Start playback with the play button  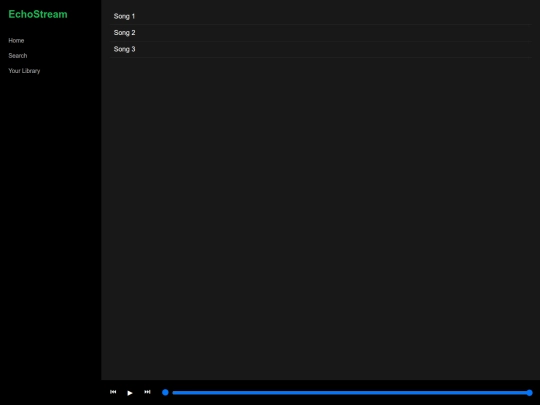130,393
